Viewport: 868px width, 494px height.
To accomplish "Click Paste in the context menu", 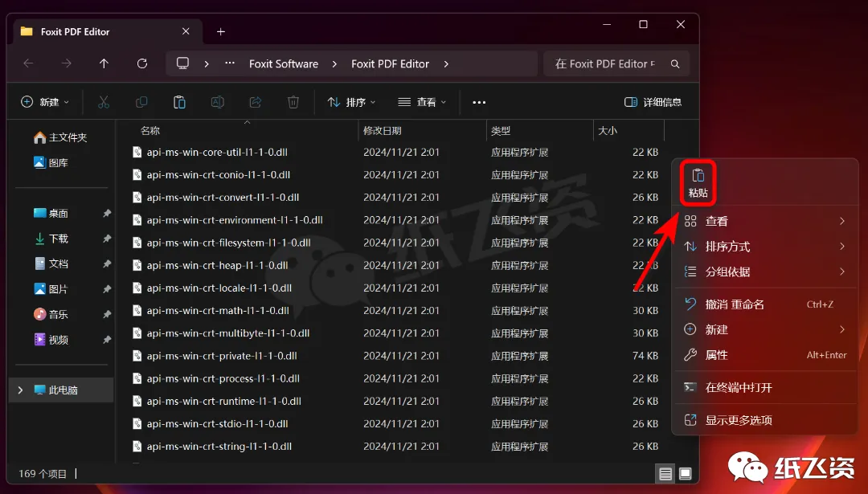I will click(698, 183).
